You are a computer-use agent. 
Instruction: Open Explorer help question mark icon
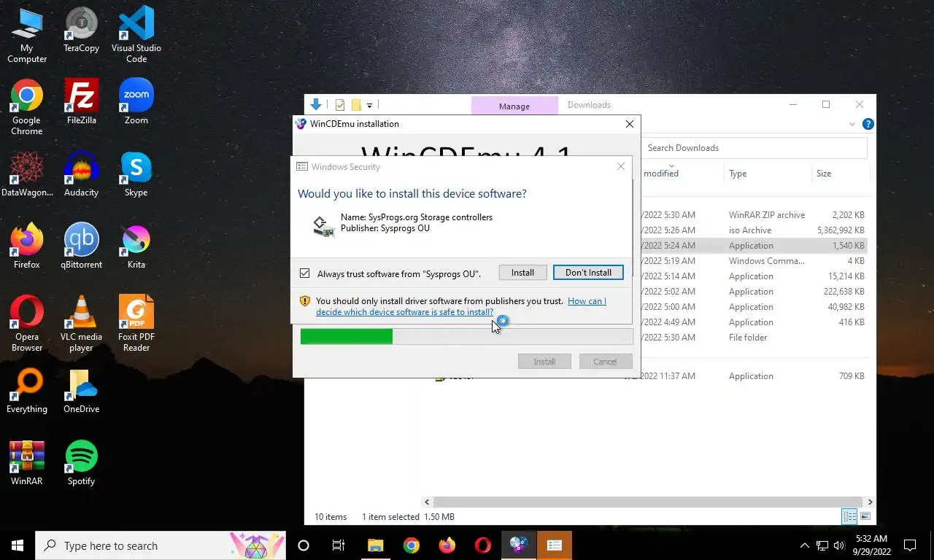click(868, 124)
